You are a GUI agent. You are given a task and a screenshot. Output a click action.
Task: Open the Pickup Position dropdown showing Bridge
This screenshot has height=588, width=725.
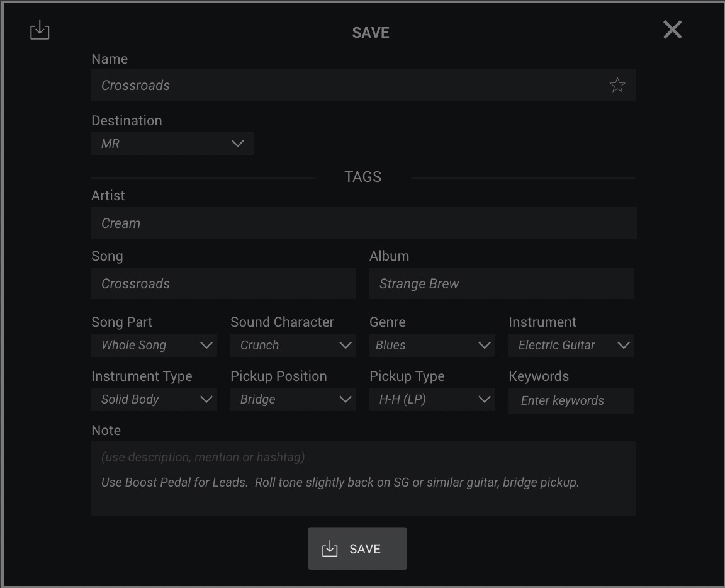pyautogui.click(x=293, y=399)
